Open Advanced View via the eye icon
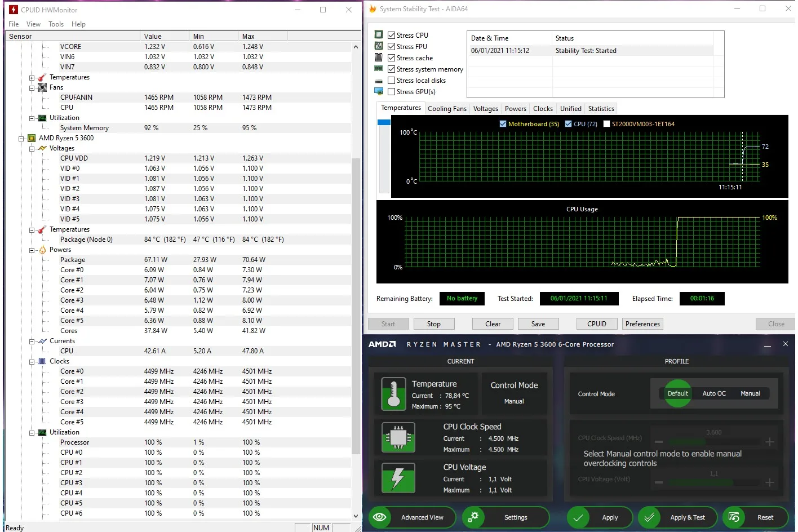This screenshot has height=532, width=798. tap(380, 517)
